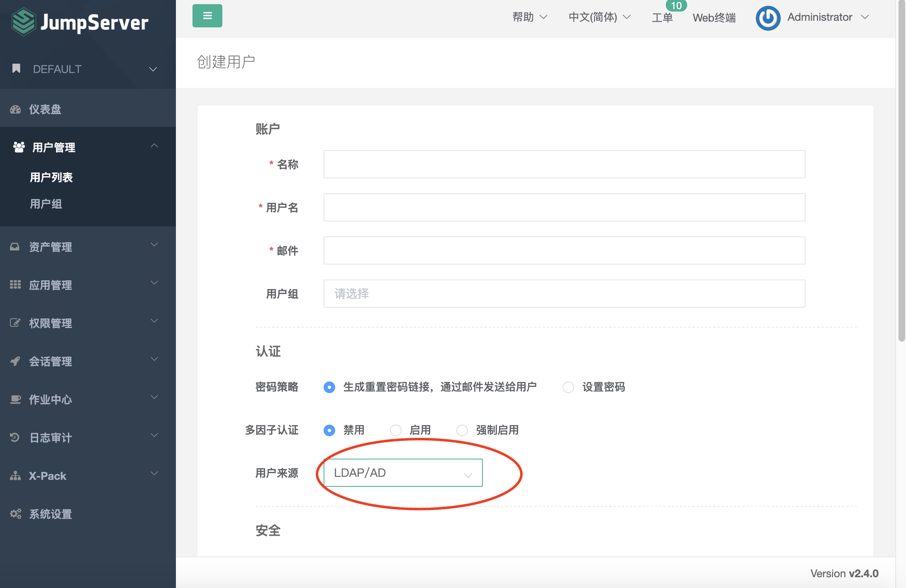
Task: Select MFA 启用 radio option
Action: click(x=396, y=430)
